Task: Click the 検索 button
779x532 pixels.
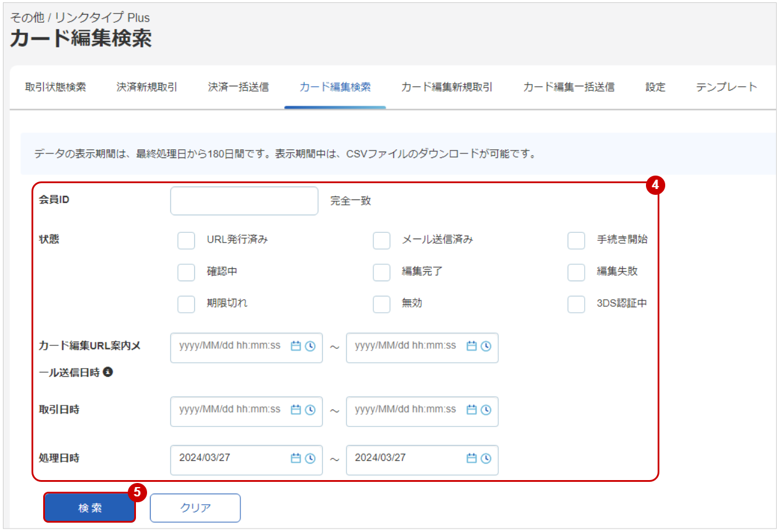Action: [90, 508]
